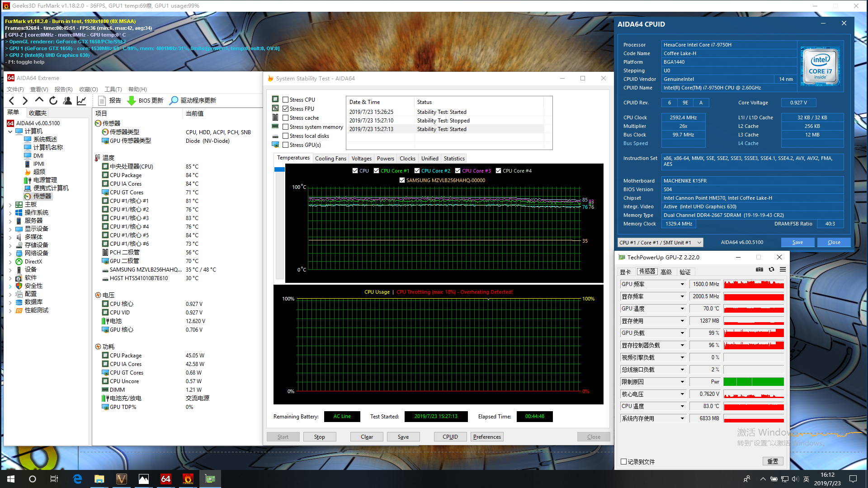Click the user profile toolbar icon
Viewport: 868px width, 488px height.
(x=67, y=100)
